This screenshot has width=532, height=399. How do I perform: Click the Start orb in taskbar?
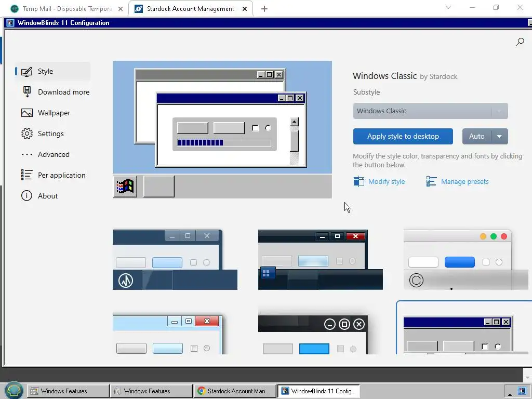[x=14, y=390]
